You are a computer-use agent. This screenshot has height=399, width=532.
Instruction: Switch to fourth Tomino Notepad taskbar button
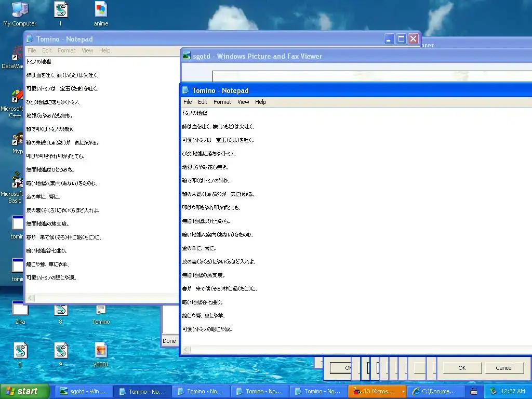tap(318, 391)
